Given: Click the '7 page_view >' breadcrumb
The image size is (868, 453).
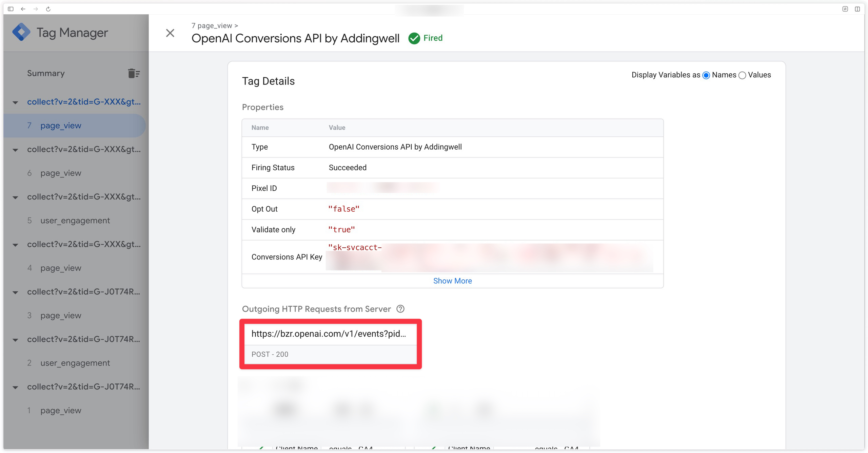Looking at the screenshot, I should tap(215, 26).
